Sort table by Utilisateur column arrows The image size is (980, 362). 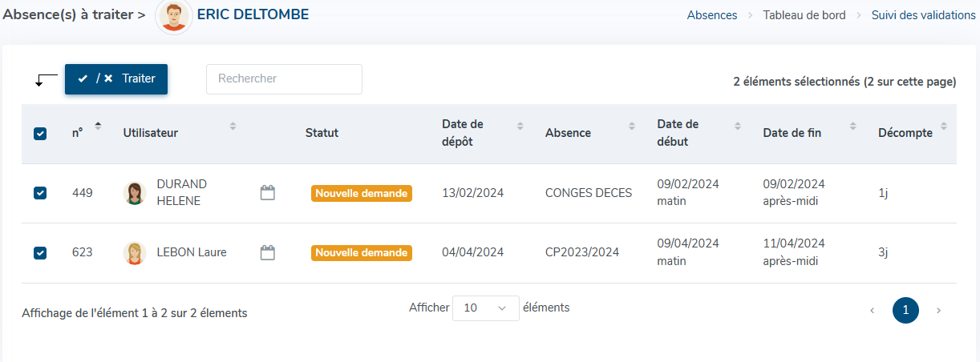[x=233, y=126]
